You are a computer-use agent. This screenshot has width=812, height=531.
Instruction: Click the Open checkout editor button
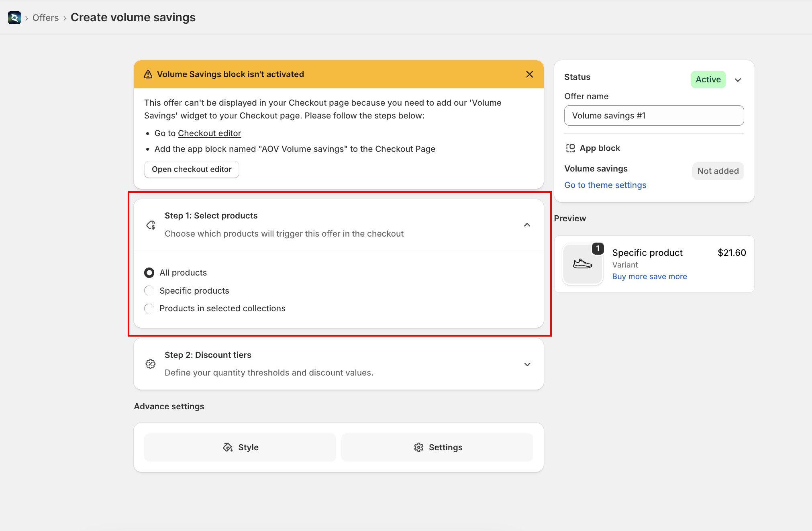coord(192,170)
